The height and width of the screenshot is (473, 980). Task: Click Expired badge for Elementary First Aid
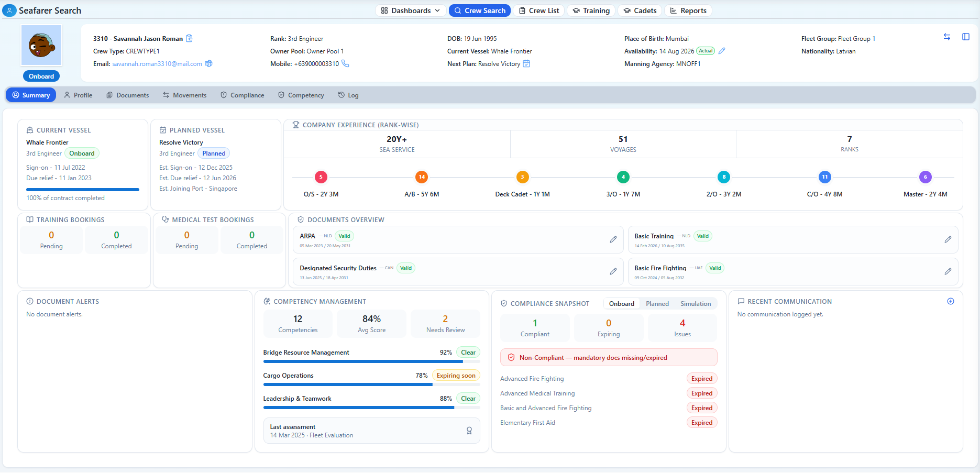[x=702, y=423]
